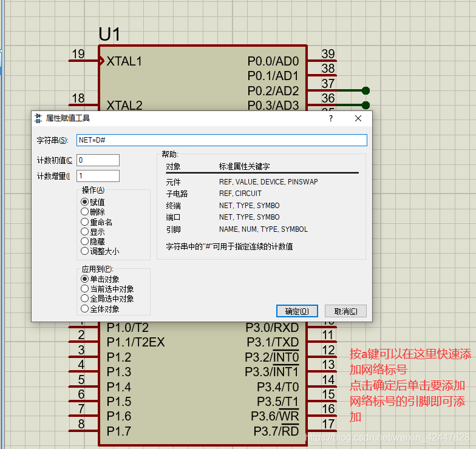Click the wire endpoint dot at pin 36
The width and height of the screenshot is (476, 449).
point(365,105)
